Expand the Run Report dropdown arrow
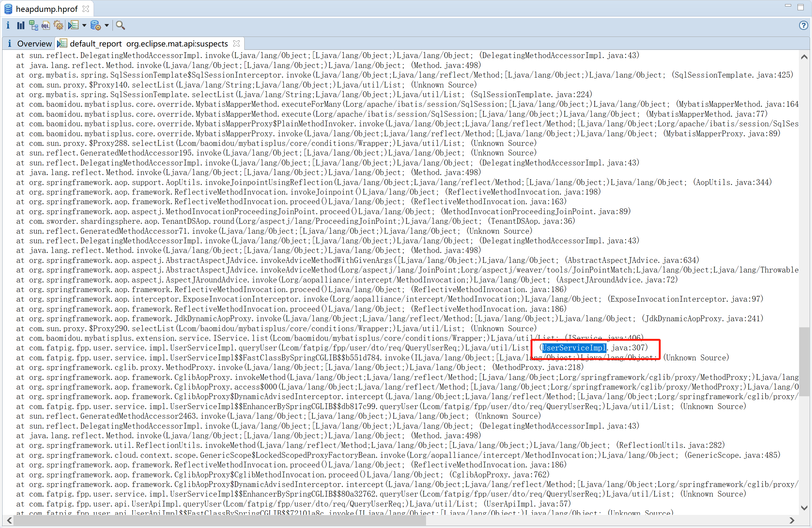 pos(84,25)
